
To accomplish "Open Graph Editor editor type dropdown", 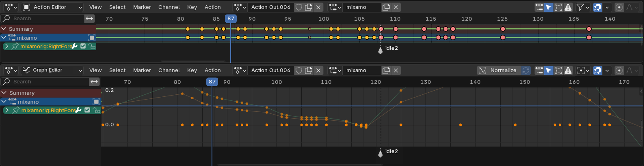I will pyautogui.click(x=11, y=70).
